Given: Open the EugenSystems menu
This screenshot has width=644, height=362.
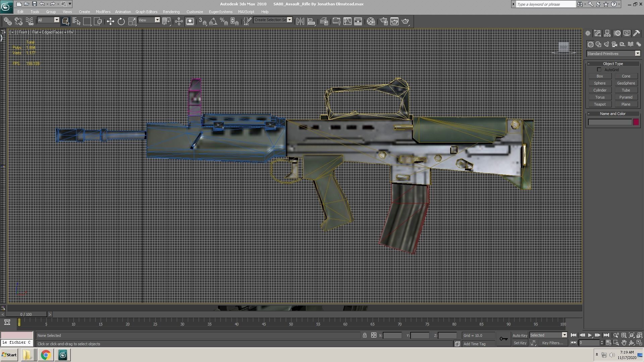Looking at the screenshot, I should [x=220, y=12].
